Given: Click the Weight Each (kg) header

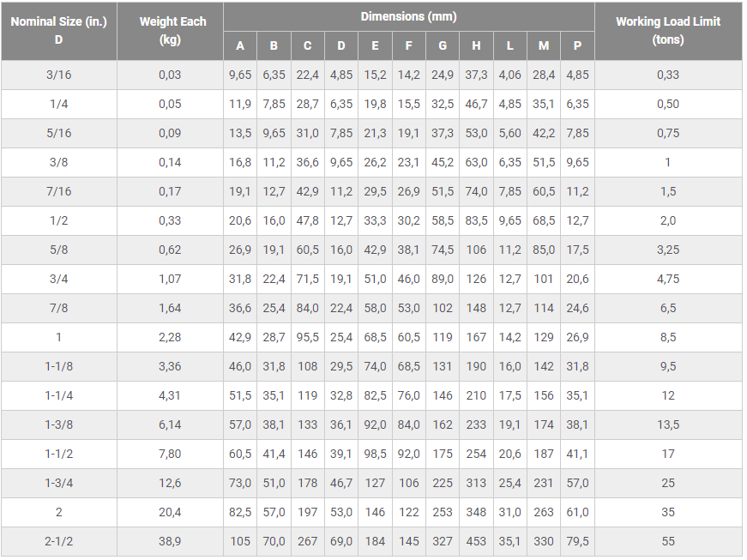Looking at the screenshot, I should click(x=170, y=31).
